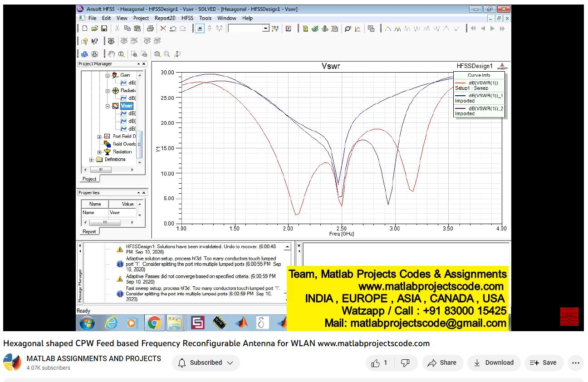The width and height of the screenshot is (588, 382).
Task: Click the Save icon in HFSS toolbar
Action: pos(104,29)
